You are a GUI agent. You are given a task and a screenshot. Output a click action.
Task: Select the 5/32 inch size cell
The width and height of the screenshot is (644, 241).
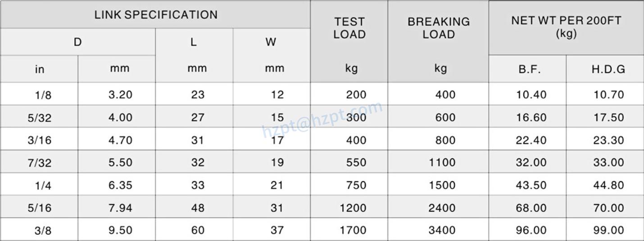coord(40,118)
